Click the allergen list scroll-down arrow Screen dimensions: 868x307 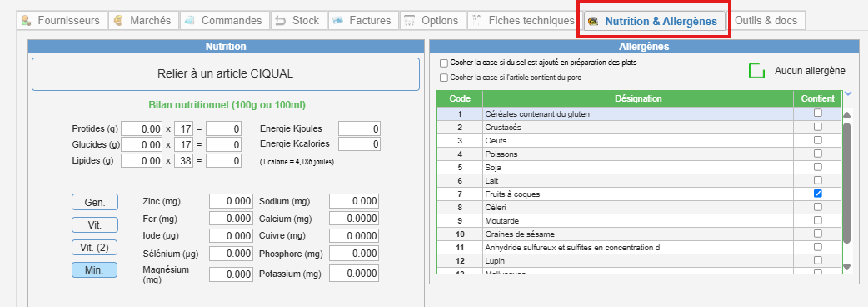[x=846, y=268]
